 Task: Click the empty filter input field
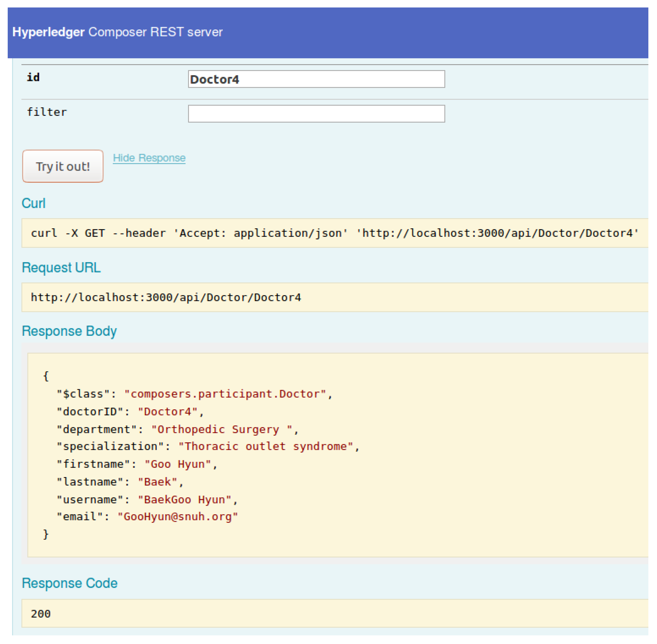point(316,114)
